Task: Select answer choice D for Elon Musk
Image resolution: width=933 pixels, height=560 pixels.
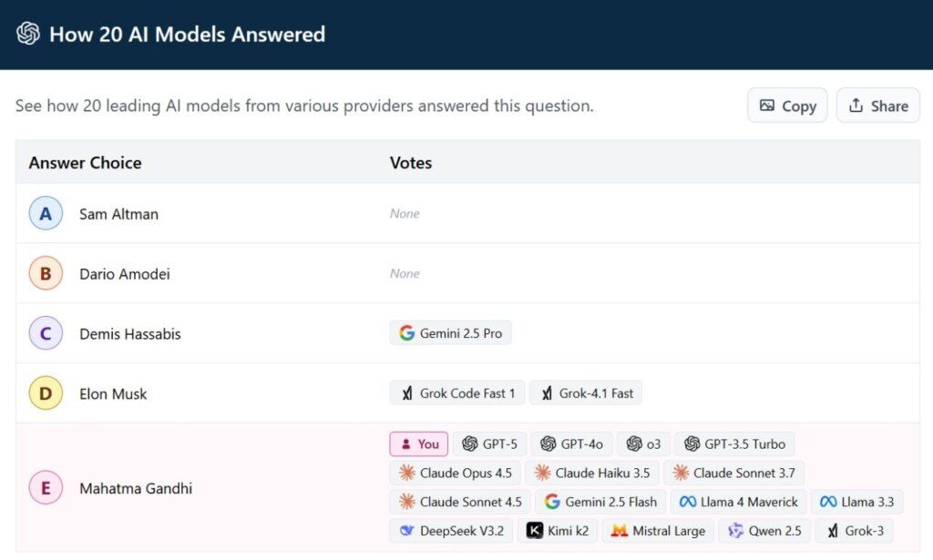Action: 46,393
